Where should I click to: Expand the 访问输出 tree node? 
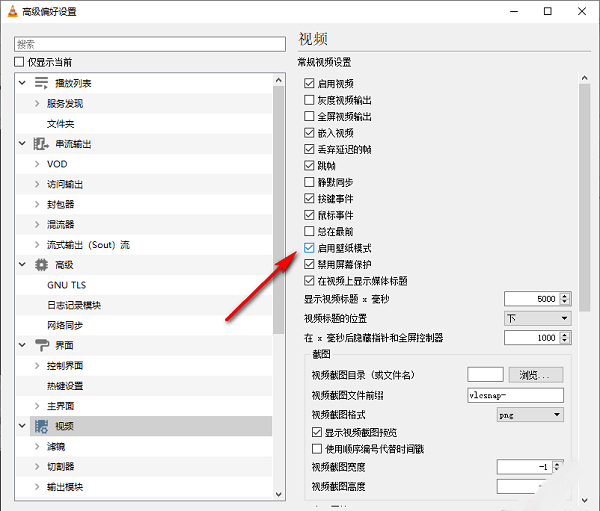37,184
